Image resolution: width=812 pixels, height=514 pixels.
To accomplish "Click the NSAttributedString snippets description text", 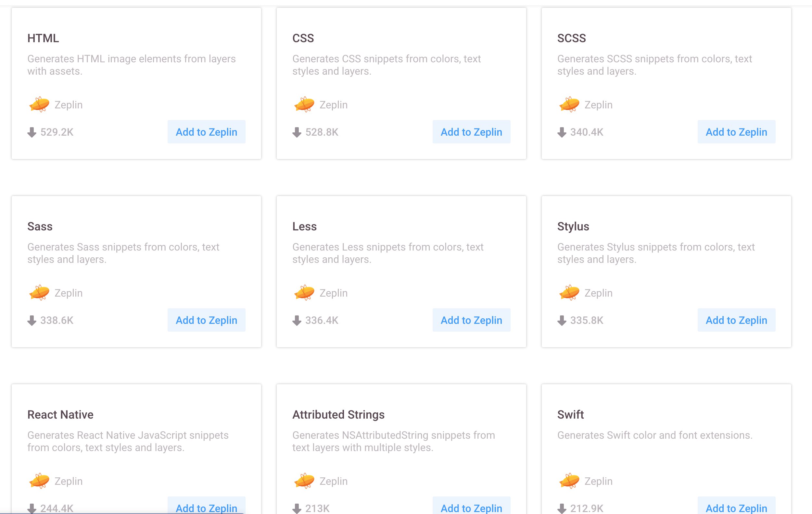I will (394, 442).
